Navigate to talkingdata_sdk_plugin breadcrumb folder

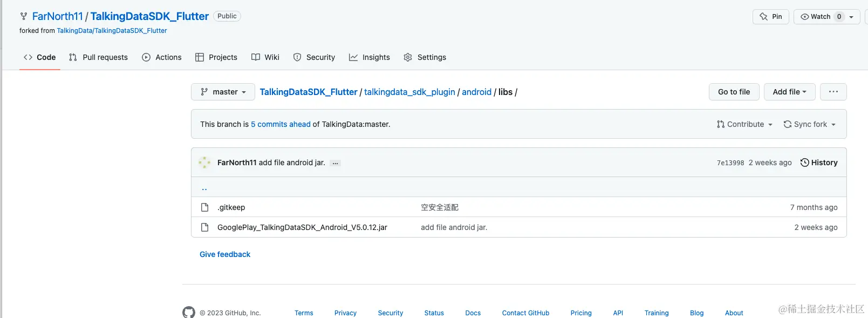click(x=409, y=92)
